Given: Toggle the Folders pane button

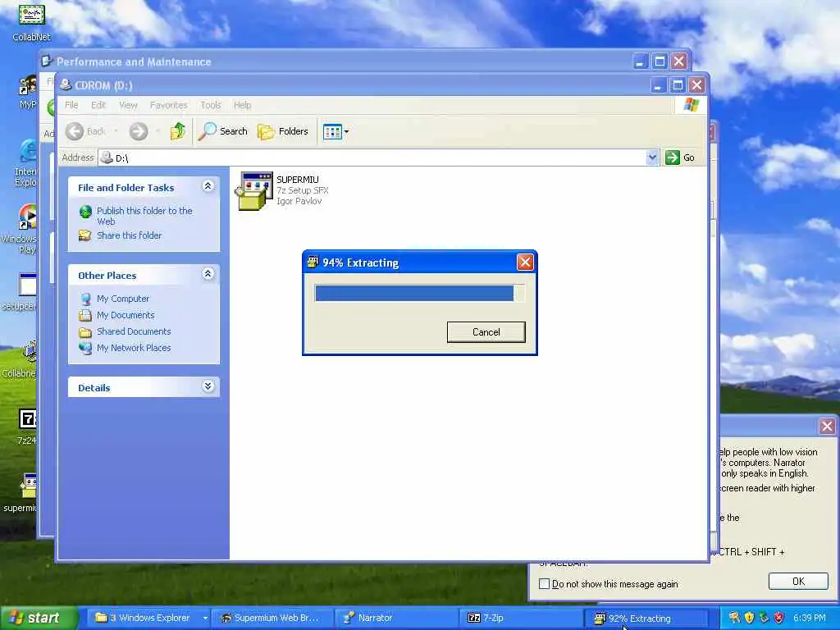Looking at the screenshot, I should (283, 131).
